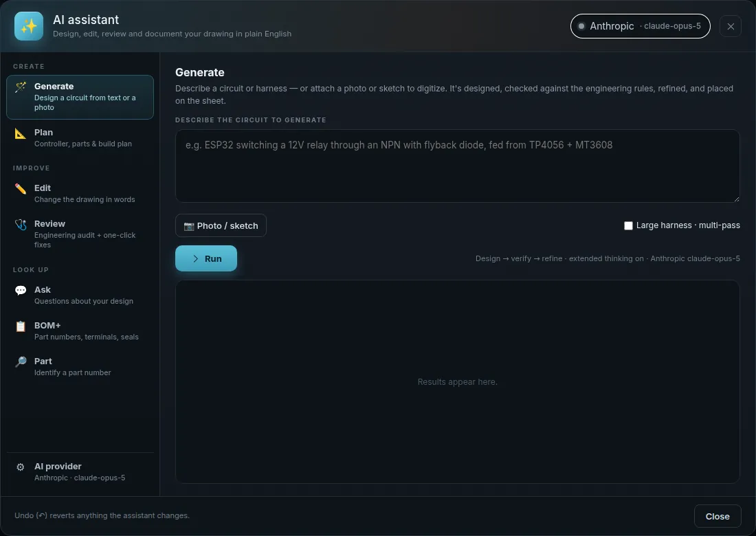Go to the Review section
The width and height of the screenshot is (756, 536).
pos(80,234)
